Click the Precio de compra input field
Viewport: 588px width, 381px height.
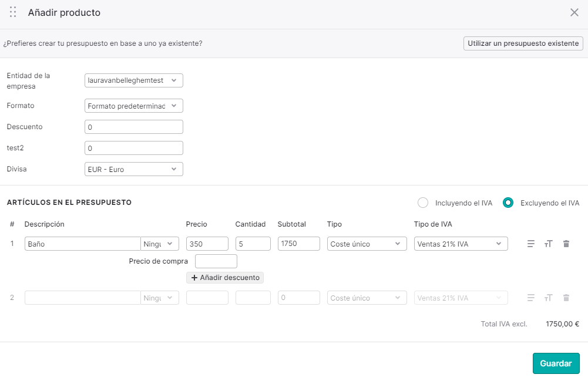pyautogui.click(x=216, y=261)
